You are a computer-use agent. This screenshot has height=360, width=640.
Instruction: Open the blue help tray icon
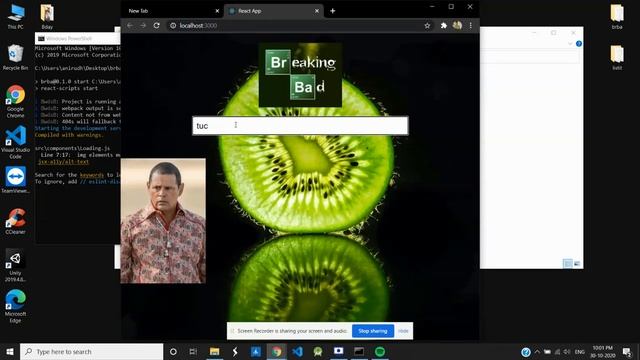pos(526,351)
